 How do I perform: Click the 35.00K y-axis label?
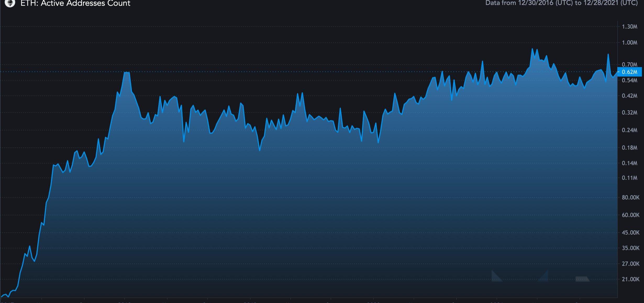coord(630,248)
